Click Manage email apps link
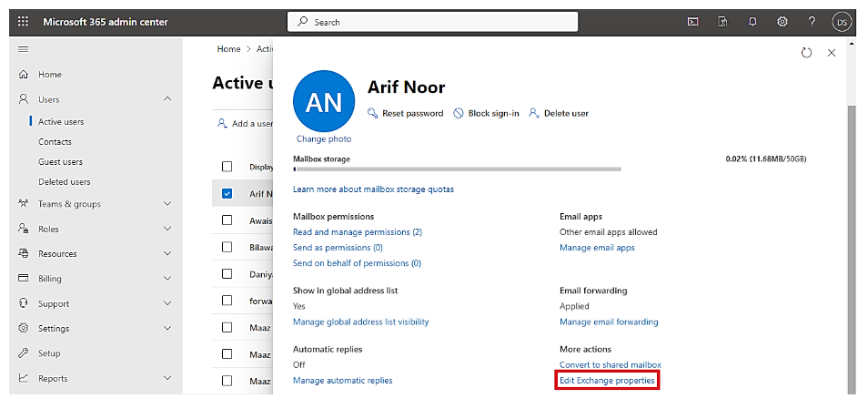The height and width of the screenshot is (419, 868). tap(597, 248)
